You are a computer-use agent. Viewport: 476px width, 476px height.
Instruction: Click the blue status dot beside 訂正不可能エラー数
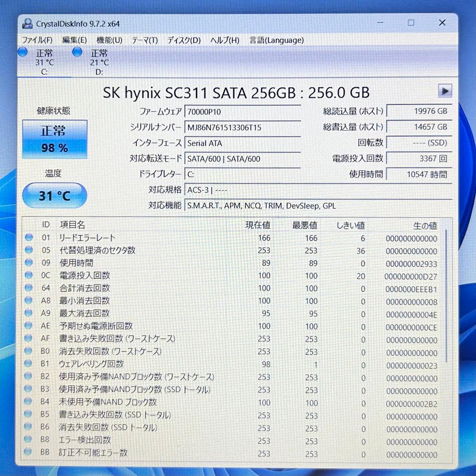pos(29,452)
